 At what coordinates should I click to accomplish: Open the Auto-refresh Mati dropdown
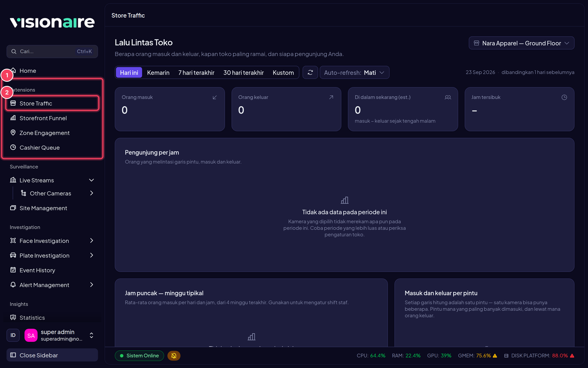pos(354,72)
